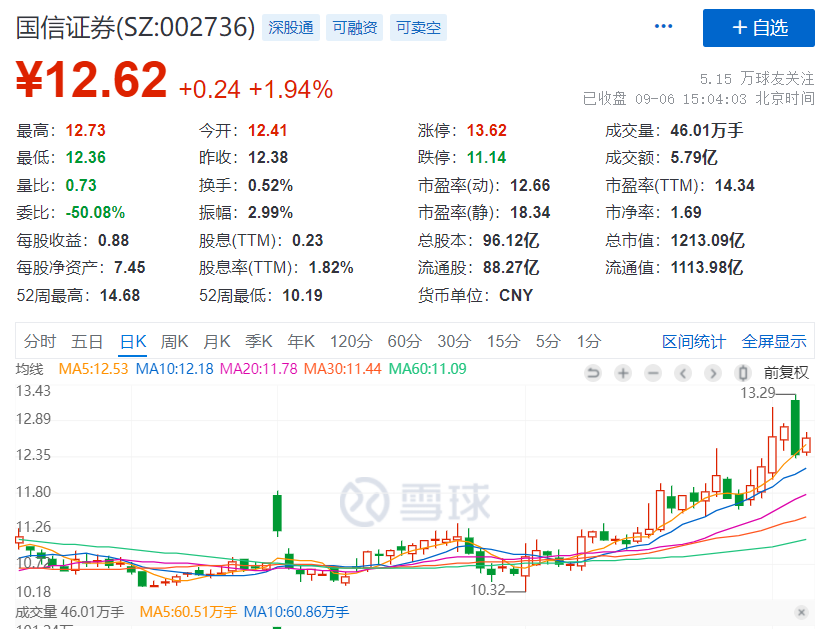834x629 pixels.
Task: Click the 深股通 tag
Action: (x=291, y=28)
